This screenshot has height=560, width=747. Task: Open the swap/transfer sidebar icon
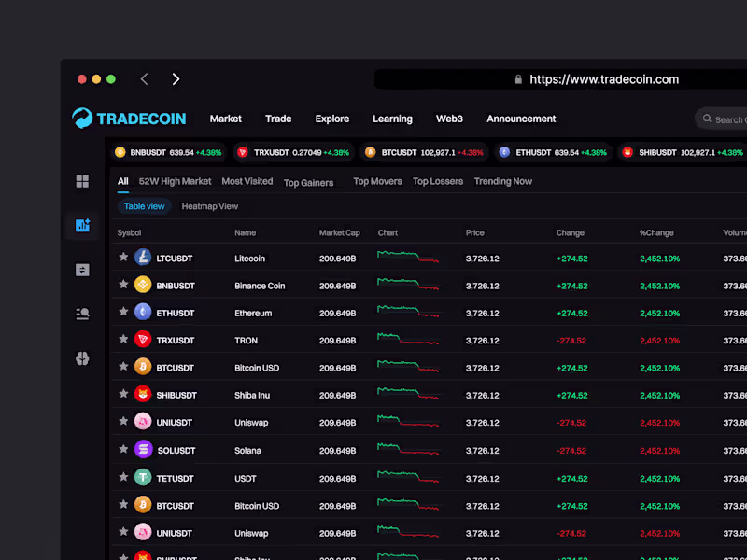coord(82,270)
